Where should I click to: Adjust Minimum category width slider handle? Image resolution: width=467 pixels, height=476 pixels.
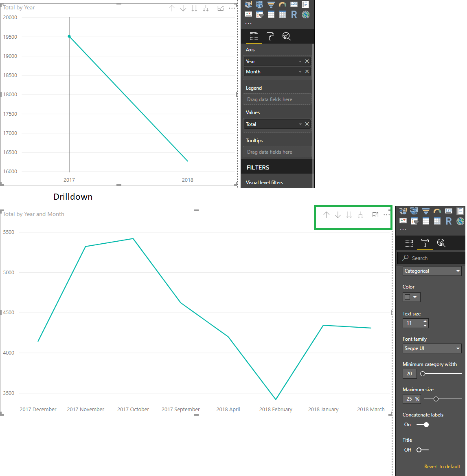423,374
